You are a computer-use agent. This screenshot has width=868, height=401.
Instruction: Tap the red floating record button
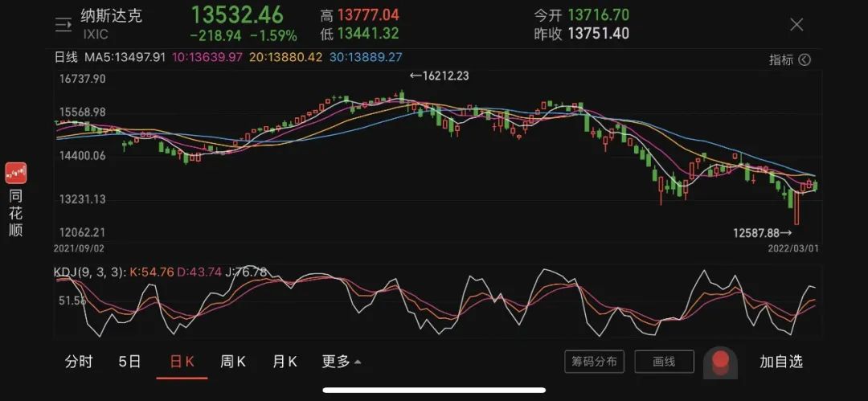click(x=720, y=362)
